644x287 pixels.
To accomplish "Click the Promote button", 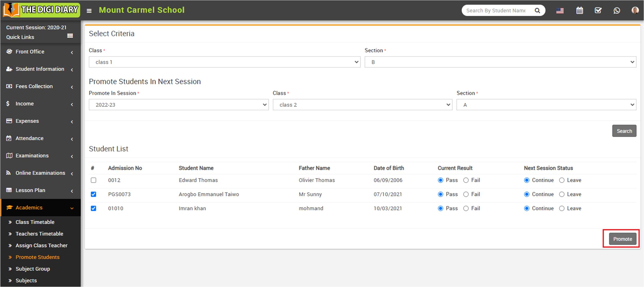I will click(x=622, y=239).
